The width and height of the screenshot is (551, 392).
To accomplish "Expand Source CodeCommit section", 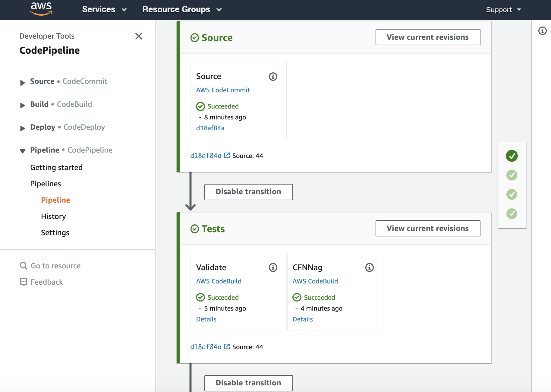I will [x=22, y=83].
